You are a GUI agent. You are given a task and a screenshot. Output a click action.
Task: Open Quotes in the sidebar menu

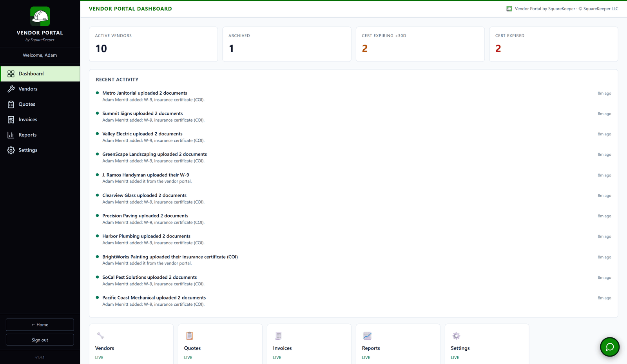click(x=40, y=104)
